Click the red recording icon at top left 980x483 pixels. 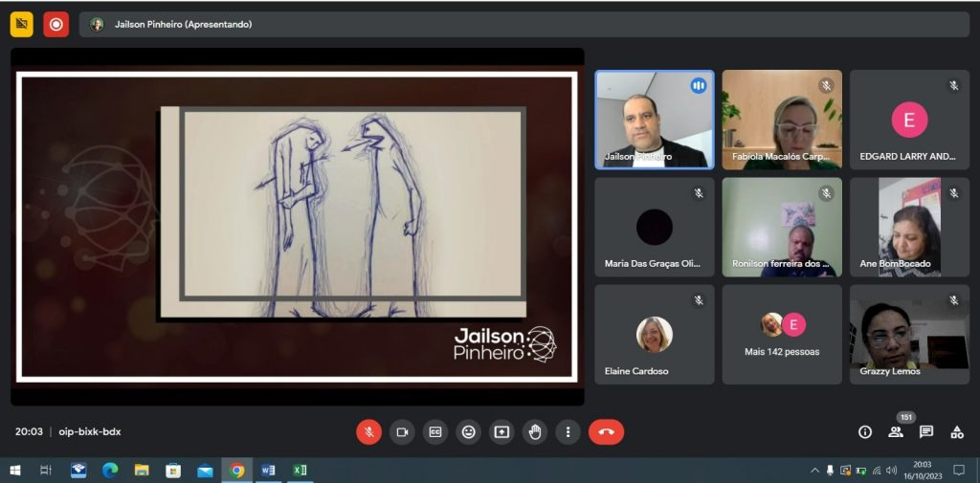tap(56, 24)
